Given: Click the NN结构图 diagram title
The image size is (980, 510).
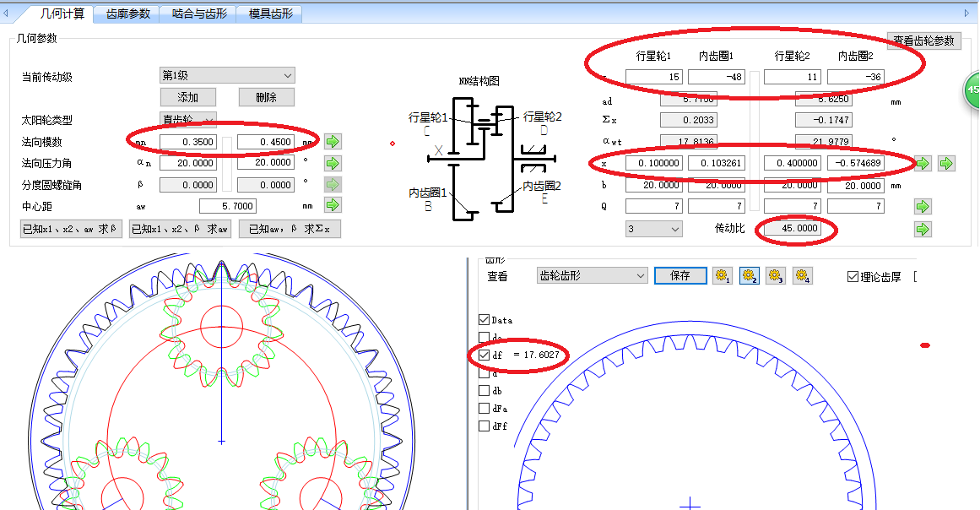Looking at the screenshot, I should tap(479, 81).
